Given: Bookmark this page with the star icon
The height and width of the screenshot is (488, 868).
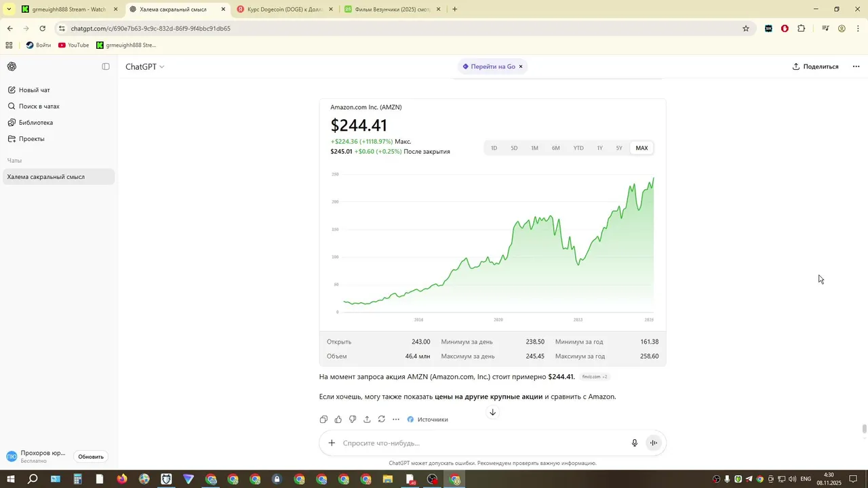Looking at the screenshot, I should 746,28.
